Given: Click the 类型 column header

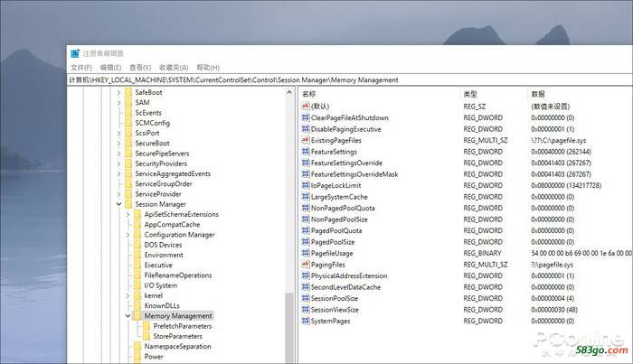Looking at the screenshot, I should (470, 94).
